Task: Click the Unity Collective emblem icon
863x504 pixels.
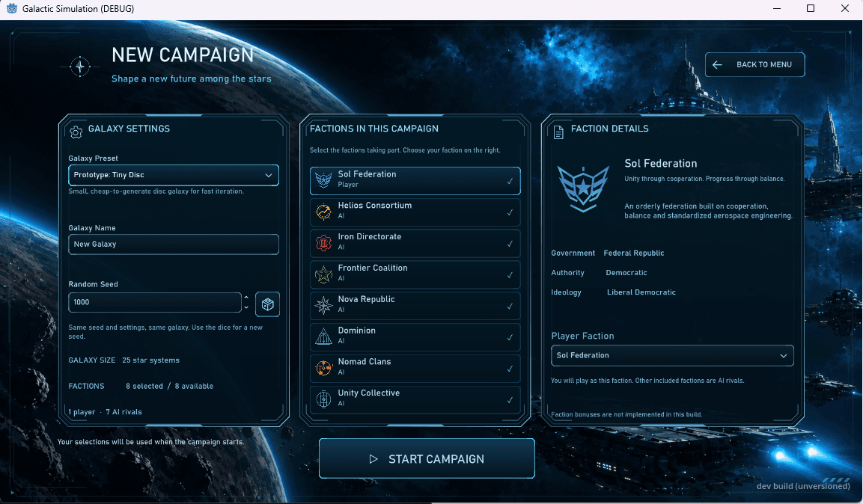Action: coord(323,399)
